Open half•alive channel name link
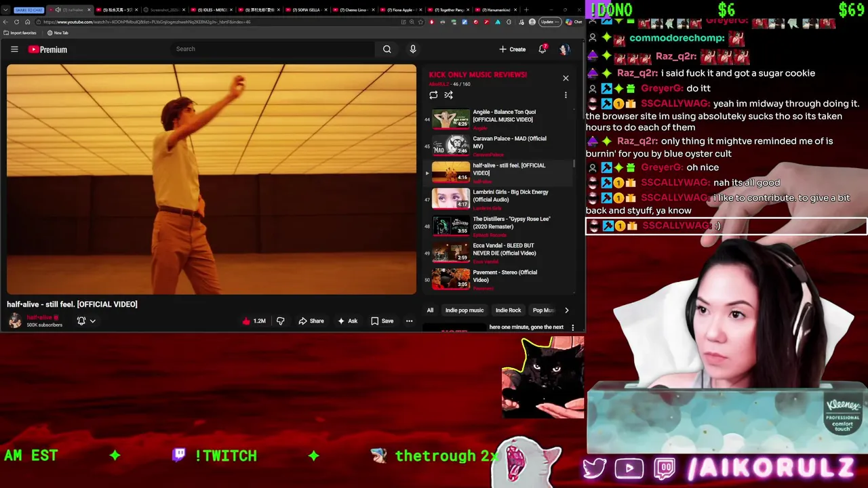Screen dimensions: 868x488 [x=41, y=317]
